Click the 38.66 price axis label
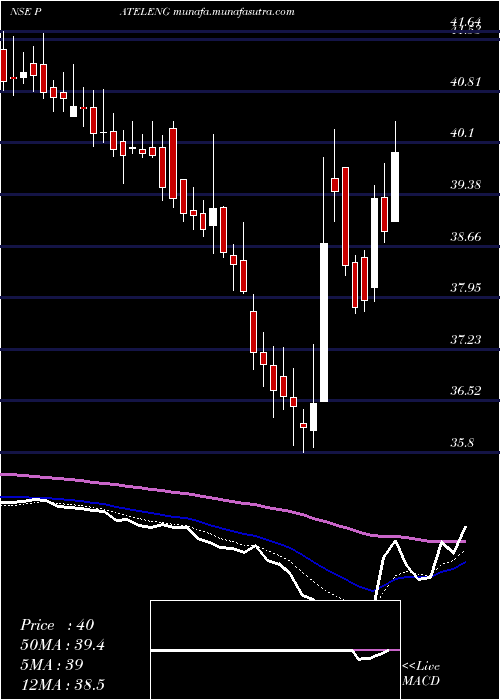This screenshot has width=500, height=700. tap(466, 236)
